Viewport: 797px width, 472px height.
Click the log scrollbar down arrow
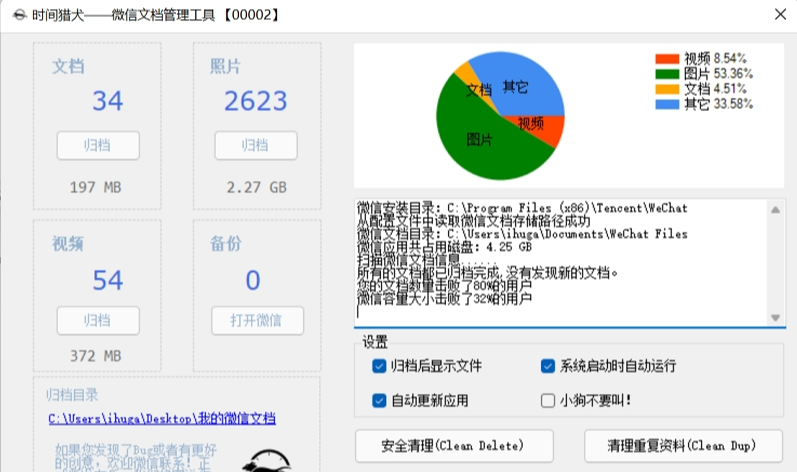pos(775,317)
